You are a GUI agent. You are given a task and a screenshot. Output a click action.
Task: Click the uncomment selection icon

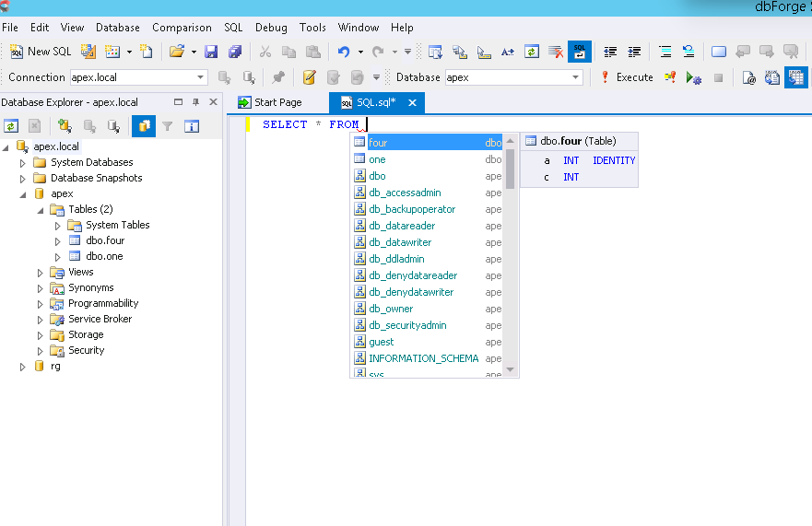[688, 52]
